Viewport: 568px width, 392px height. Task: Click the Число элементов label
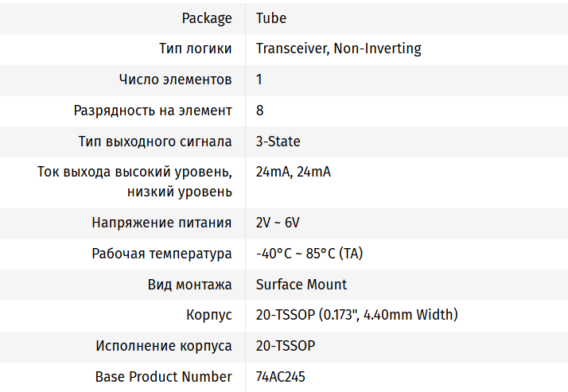pos(175,80)
